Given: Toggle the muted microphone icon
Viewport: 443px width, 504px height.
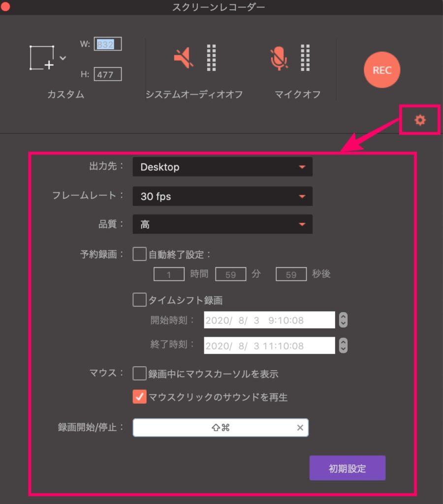Looking at the screenshot, I should pos(279,58).
